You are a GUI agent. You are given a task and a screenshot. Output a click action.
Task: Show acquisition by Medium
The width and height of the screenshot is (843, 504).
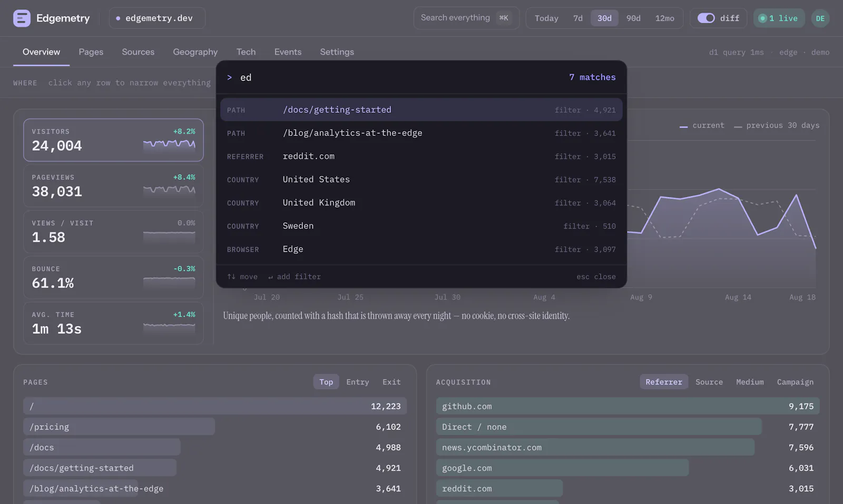click(750, 382)
